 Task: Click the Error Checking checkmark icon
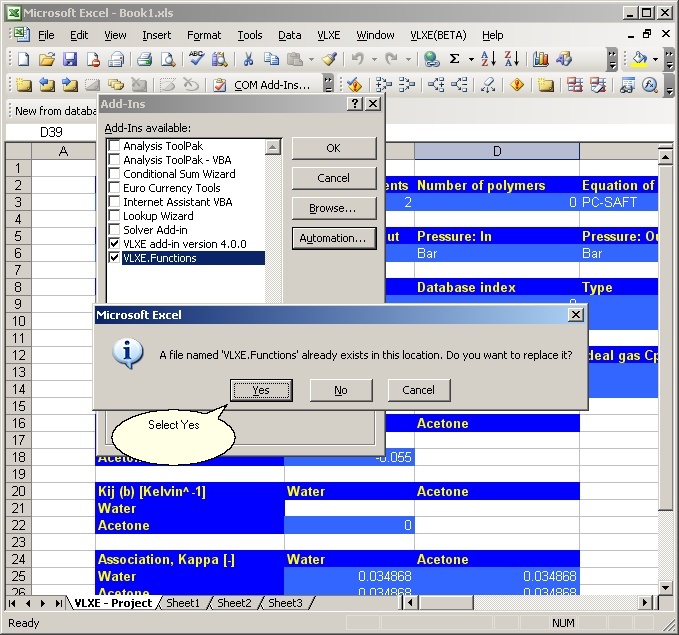coord(355,85)
